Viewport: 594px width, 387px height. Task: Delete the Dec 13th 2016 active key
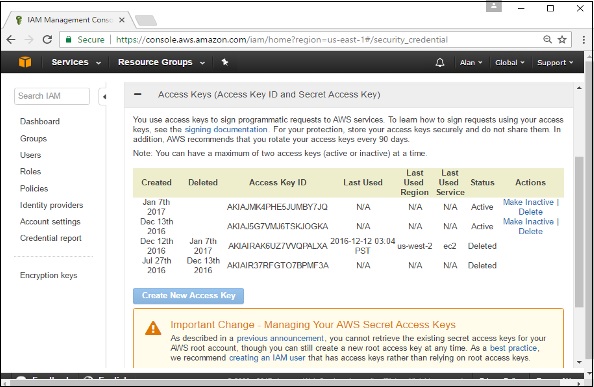[x=530, y=231]
